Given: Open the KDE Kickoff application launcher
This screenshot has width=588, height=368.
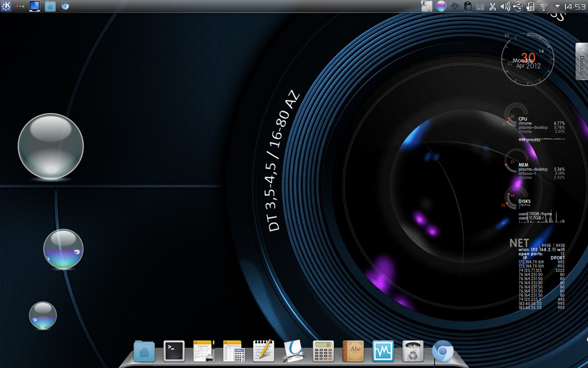Looking at the screenshot, I should 6,6.
